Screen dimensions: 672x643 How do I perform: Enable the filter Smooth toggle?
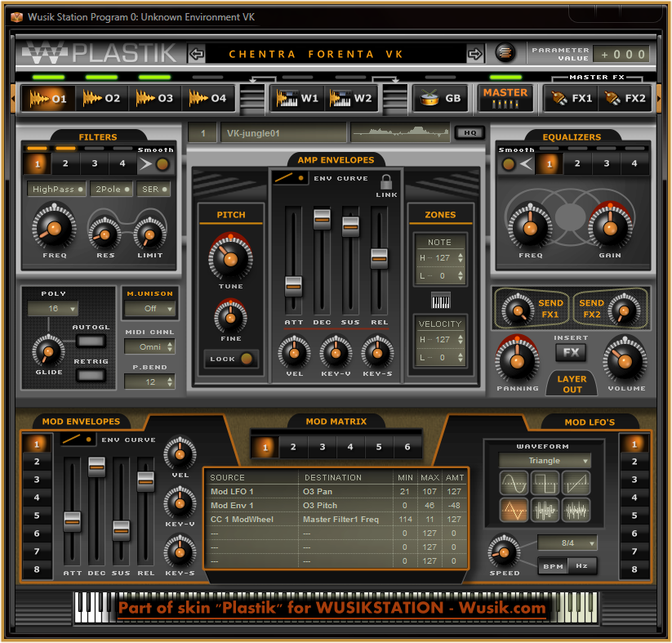point(162,164)
